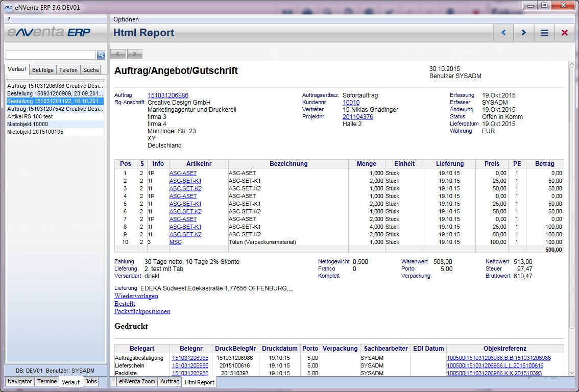Open the question mark help menu
The width and height of the screenshot is (579, 392).
pos(9,19)
